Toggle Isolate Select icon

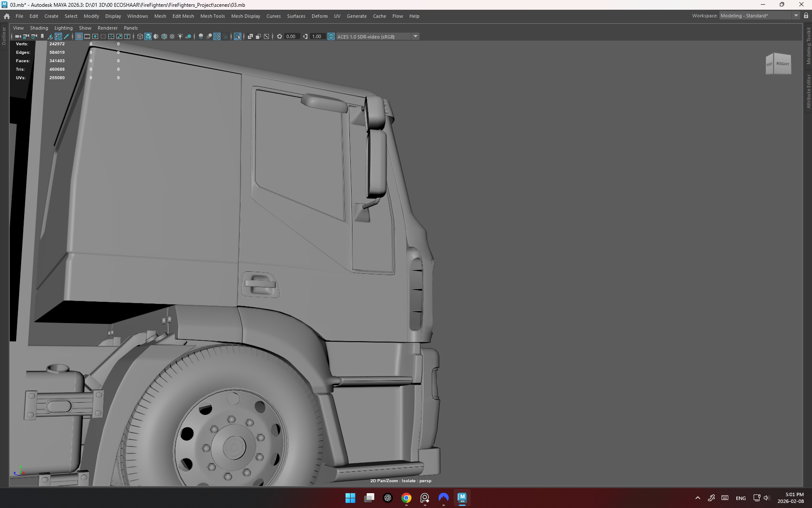tap(238, 36)
